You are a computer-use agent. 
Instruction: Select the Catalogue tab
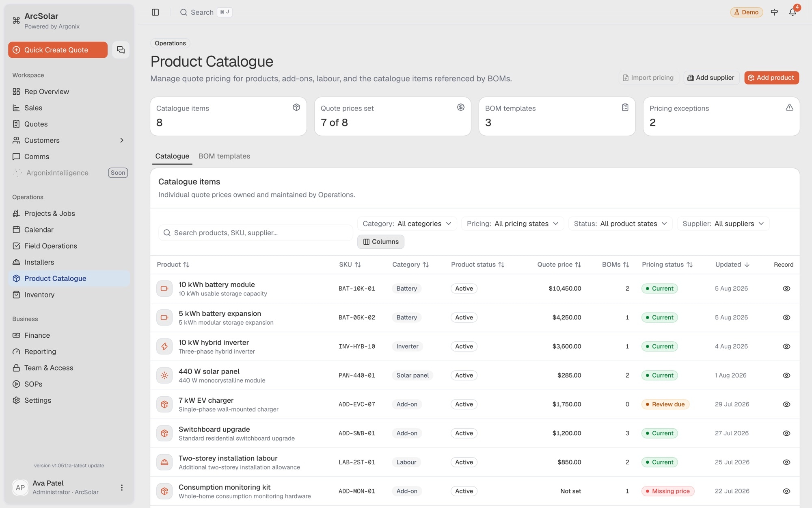(x=172, y=156)
